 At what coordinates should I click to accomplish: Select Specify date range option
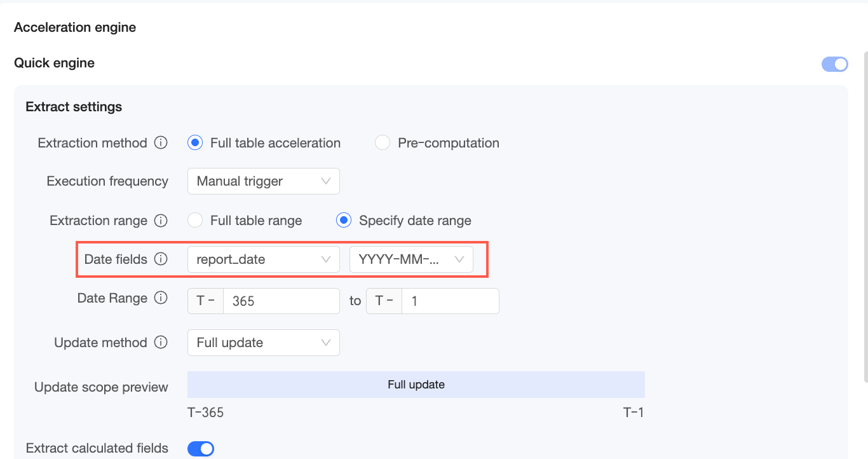point(344,221)
